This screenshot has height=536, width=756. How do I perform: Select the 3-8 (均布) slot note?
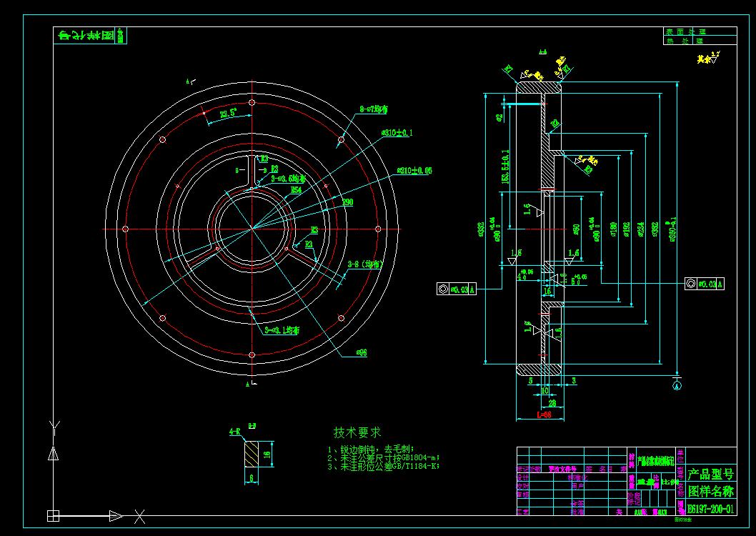point(365,264)
